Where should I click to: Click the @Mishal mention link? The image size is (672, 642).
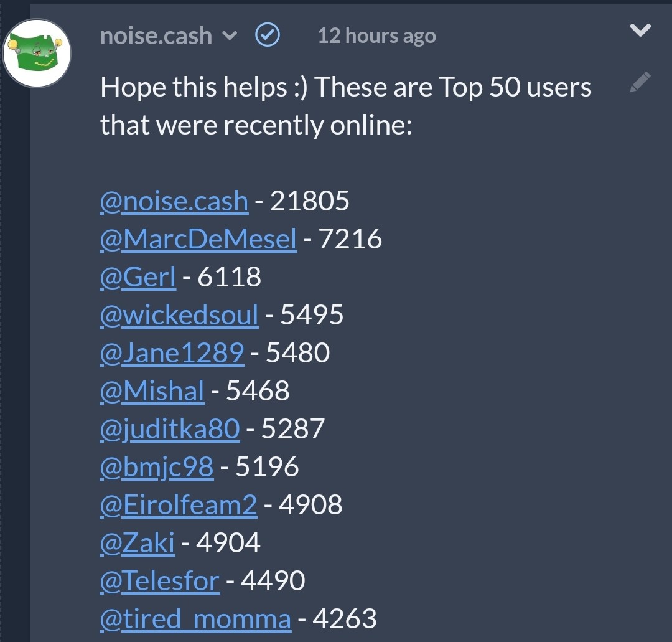(152, 390)
